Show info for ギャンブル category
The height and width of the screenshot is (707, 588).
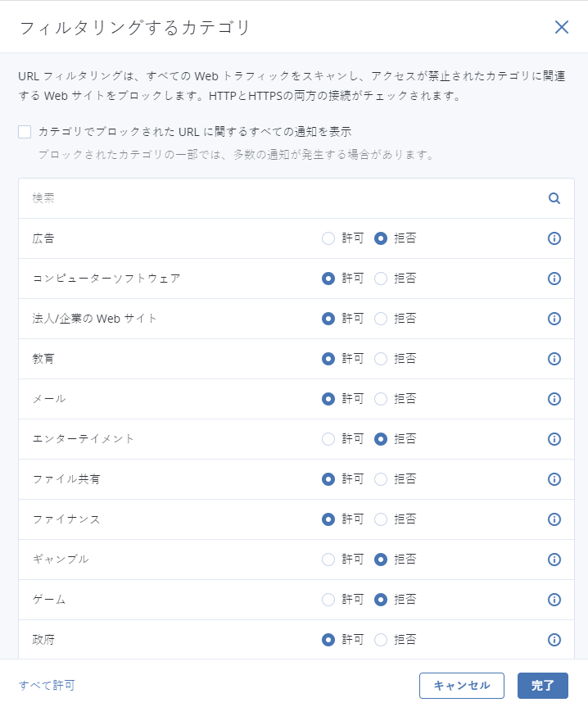point(554,560)
